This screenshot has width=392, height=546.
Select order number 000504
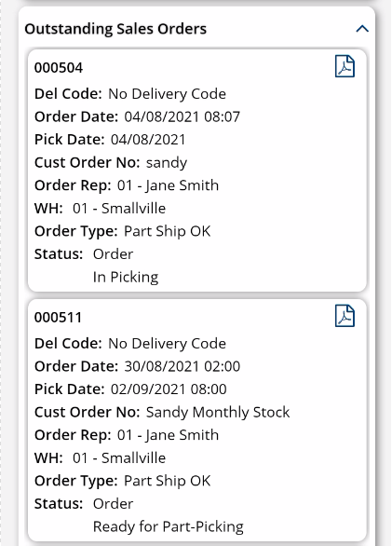[x=59, y=68]
